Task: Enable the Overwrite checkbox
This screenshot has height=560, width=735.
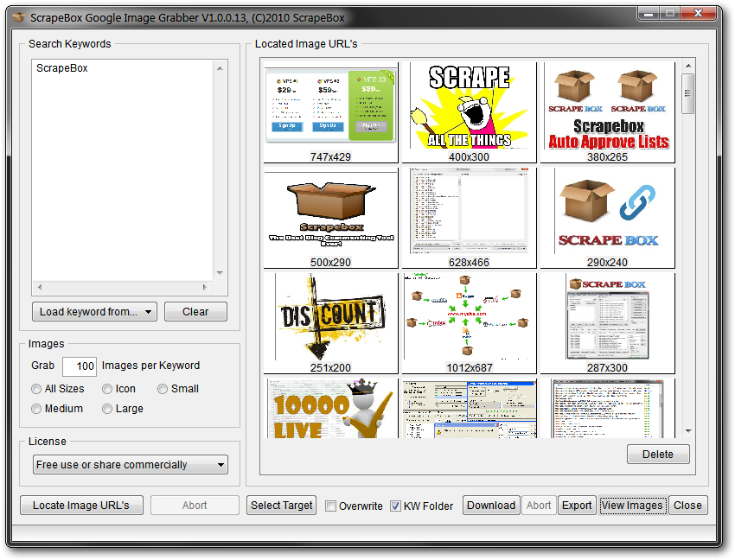Action: (331, 506)
